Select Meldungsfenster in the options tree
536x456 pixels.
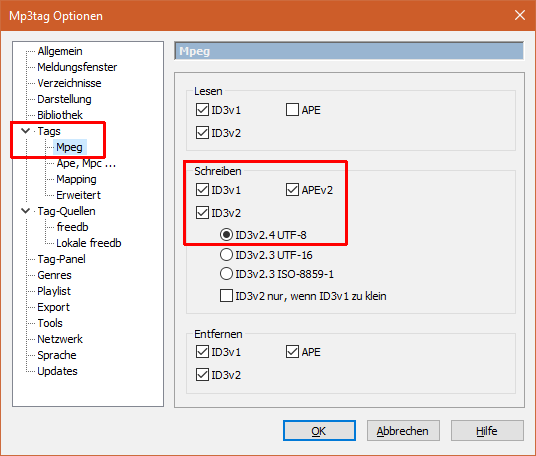click(77, 67)
